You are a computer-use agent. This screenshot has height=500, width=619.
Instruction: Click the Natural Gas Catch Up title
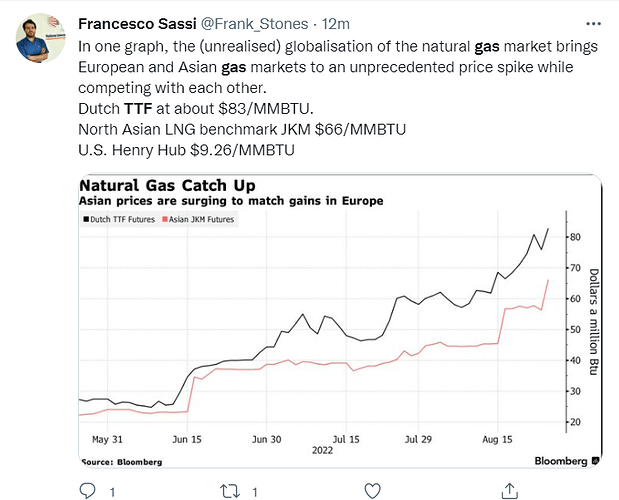pos(167,185)
